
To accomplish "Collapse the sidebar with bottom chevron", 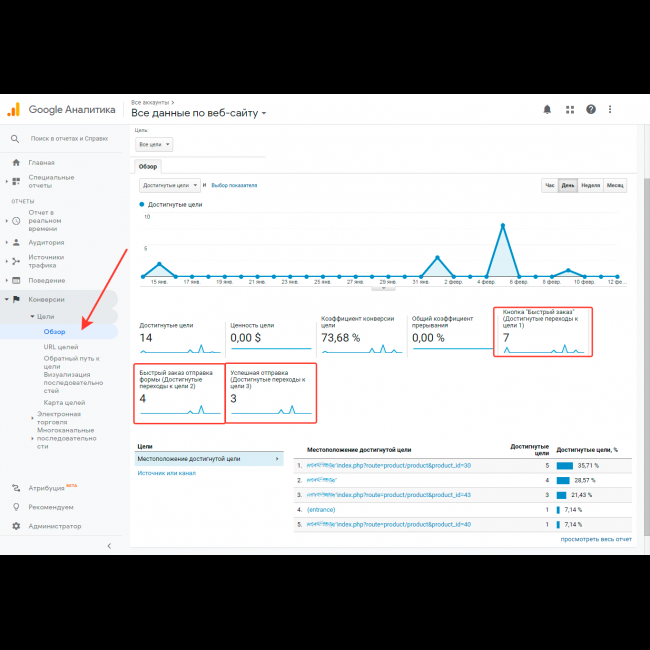I will click(108, 545).
